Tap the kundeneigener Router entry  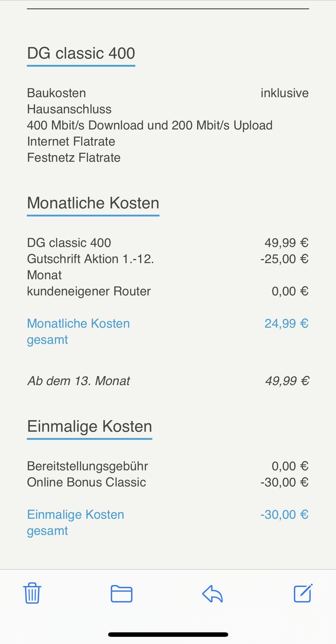click(89, 291)
